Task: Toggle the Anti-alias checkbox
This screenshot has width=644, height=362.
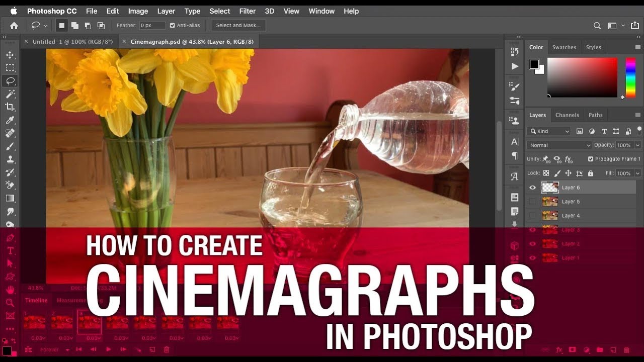Action: 173,26
